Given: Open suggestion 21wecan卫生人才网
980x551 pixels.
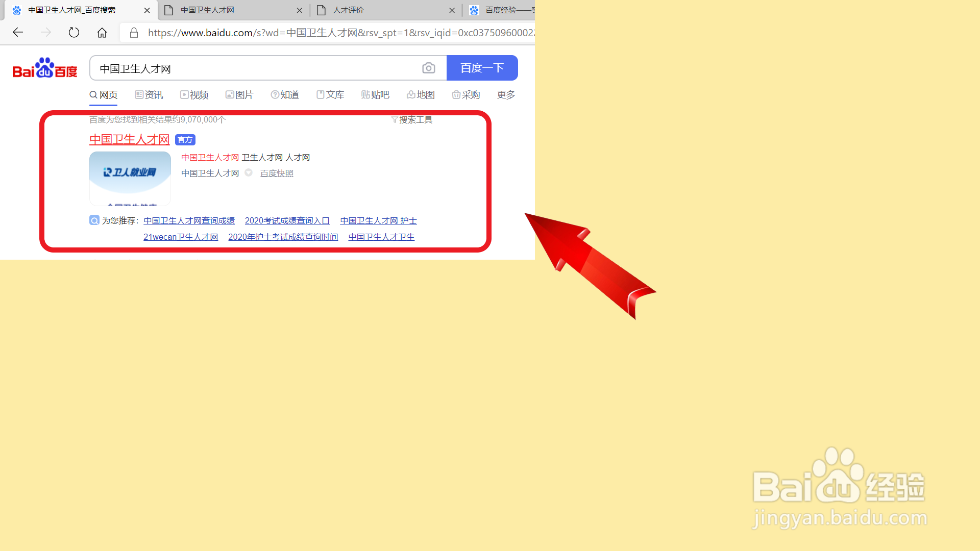Looking at the screenshot, I should (x=181, y=237).
